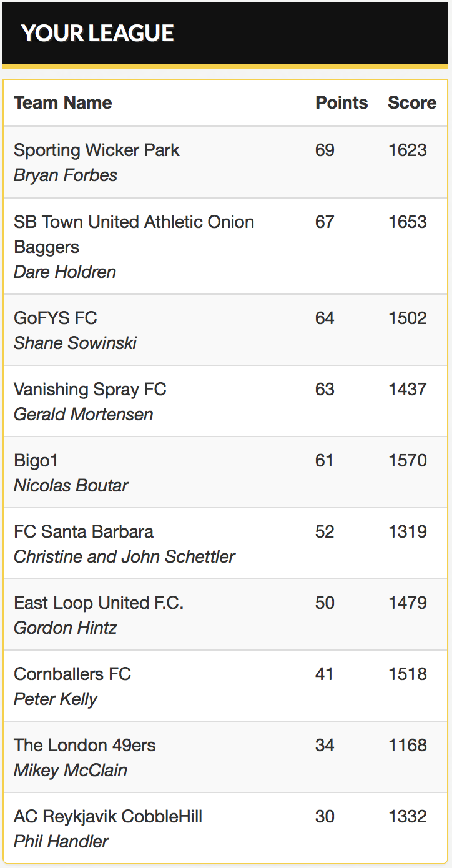Open the Sporting Wicker Park team
452x868 pixels.
pyautogui.click(x=97, y=150)
